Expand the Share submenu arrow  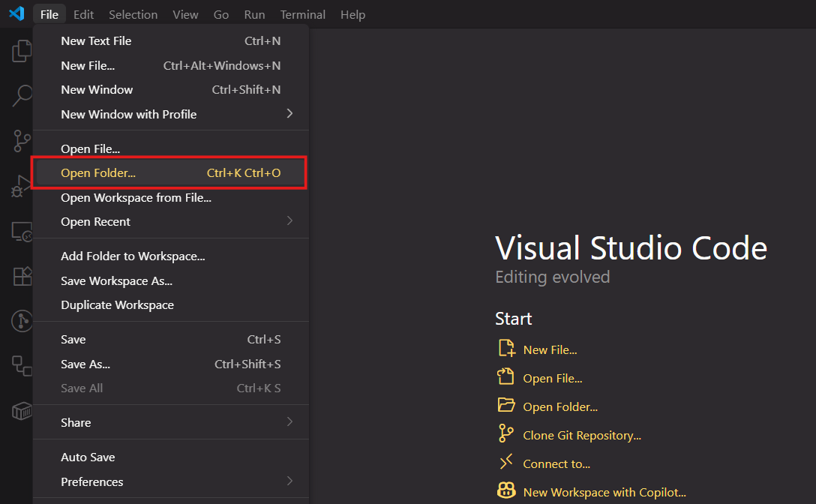click(289, 421)
